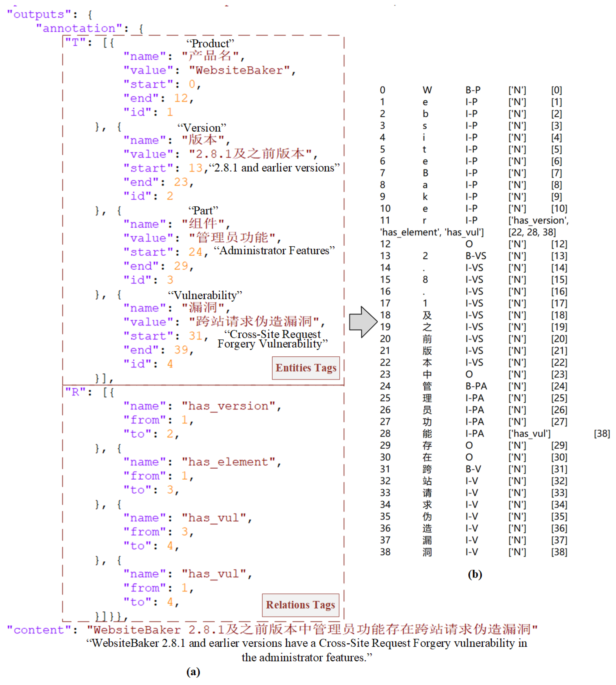Select the name value "组件"

coord(203,223)
